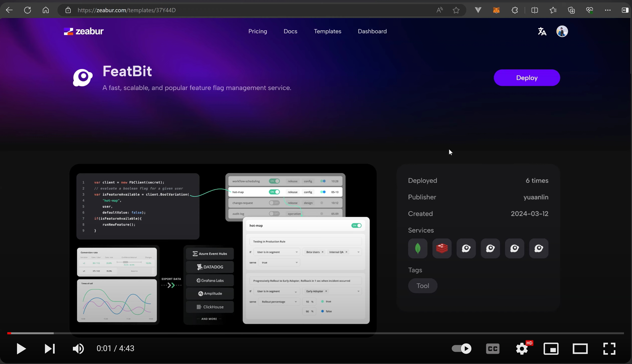The image size is (632, 364).
Task: Open second 'User is in segment' dropdown
Action: (277, 291)
